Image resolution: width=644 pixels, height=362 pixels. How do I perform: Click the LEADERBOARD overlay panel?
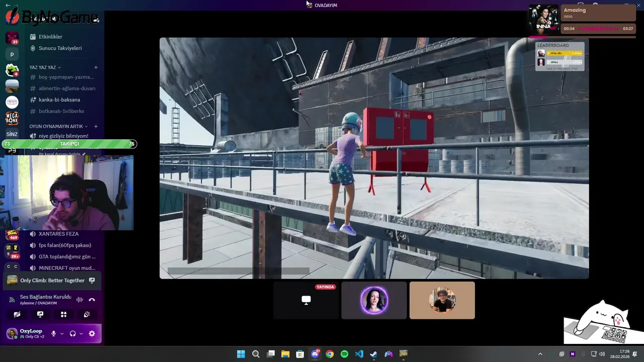tap(559, 56)
